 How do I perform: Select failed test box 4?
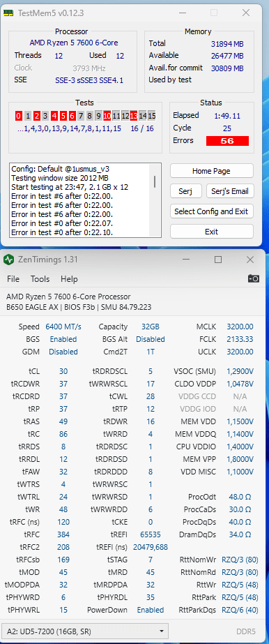point(54,116)
